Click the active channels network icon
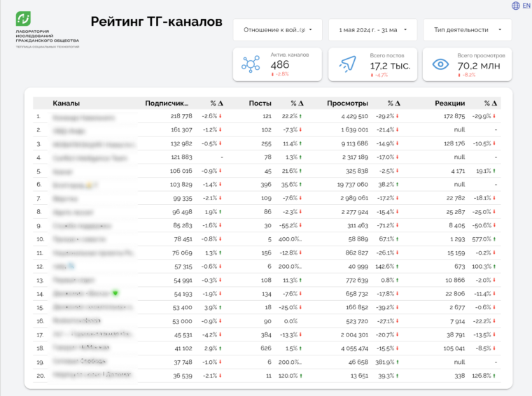532x396 pixels. 251,64
